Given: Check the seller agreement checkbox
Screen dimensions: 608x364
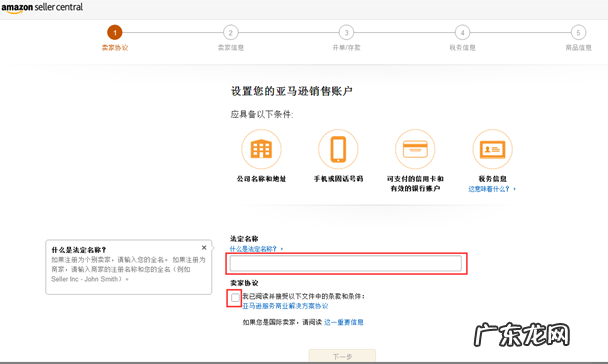Looking at the screenshot, I should [235, 298].
